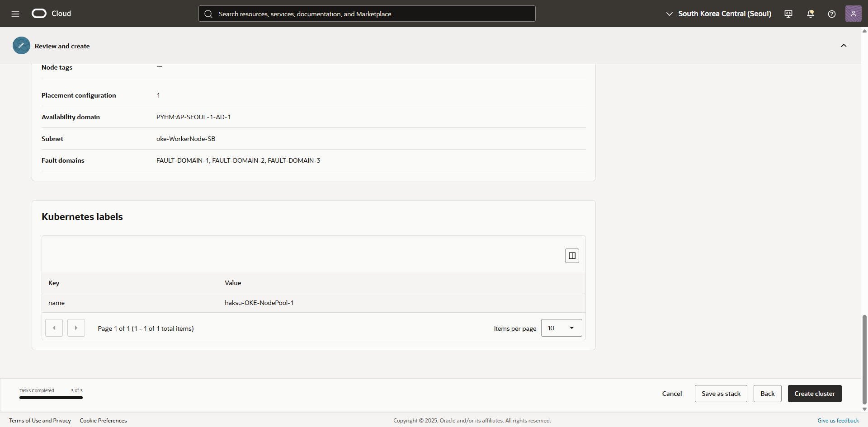Open the Cloud Shell developer tools icon

click(788, 14)
